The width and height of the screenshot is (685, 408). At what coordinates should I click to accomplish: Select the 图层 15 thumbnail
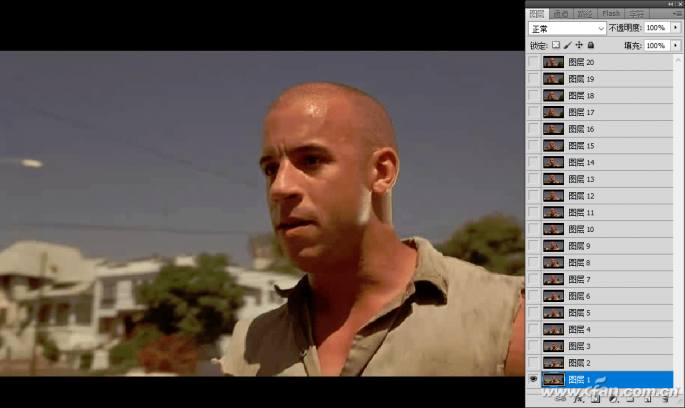553,145
